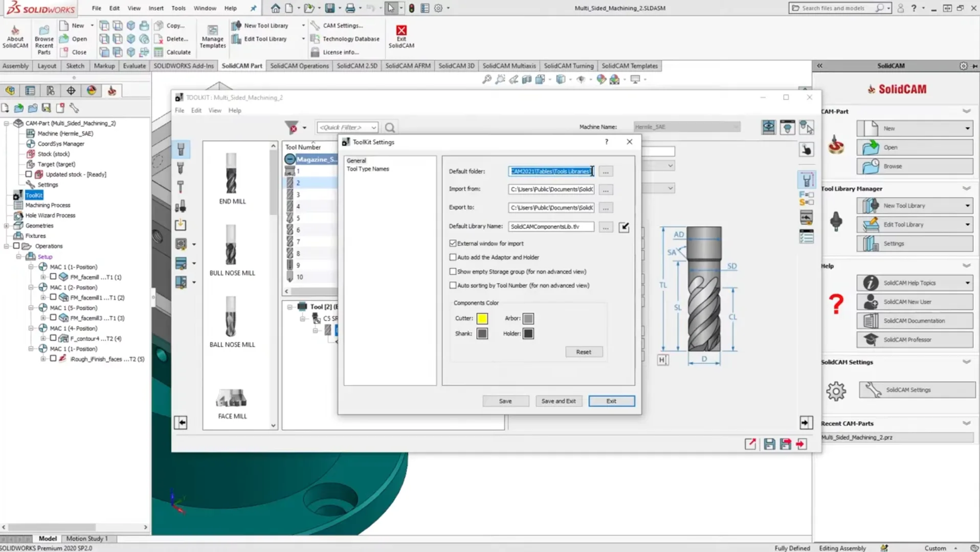The height and width of the screenshot is (552, 980).
Task: Click the Technology Database icon
Action: (315, 39)
